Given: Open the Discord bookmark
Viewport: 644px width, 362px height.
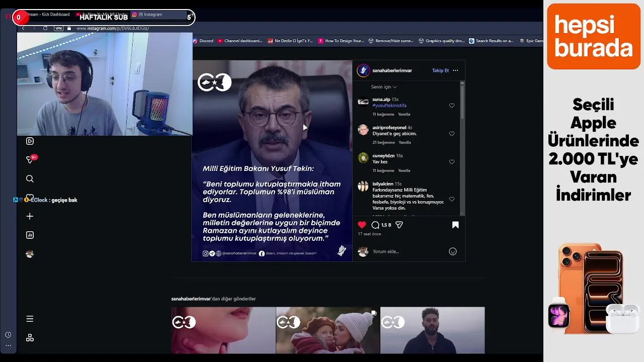Looking at the screenshot, I should [x=203, y=41].
